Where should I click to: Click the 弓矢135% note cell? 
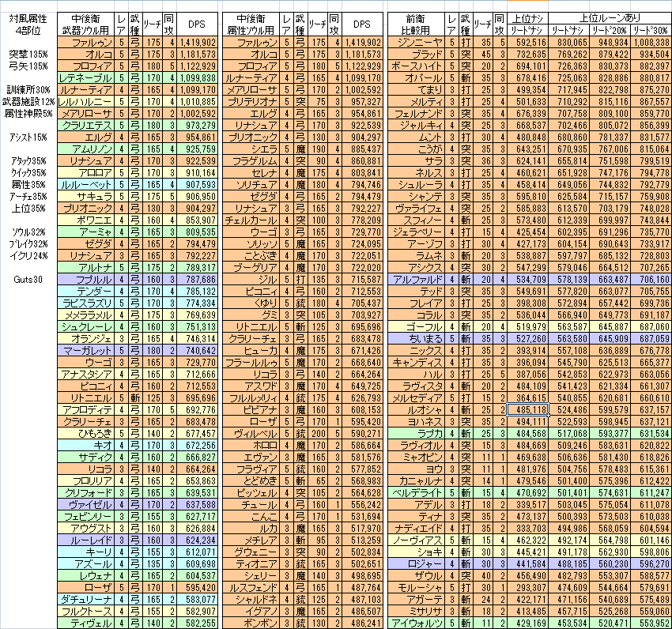(x=28, y=66)
